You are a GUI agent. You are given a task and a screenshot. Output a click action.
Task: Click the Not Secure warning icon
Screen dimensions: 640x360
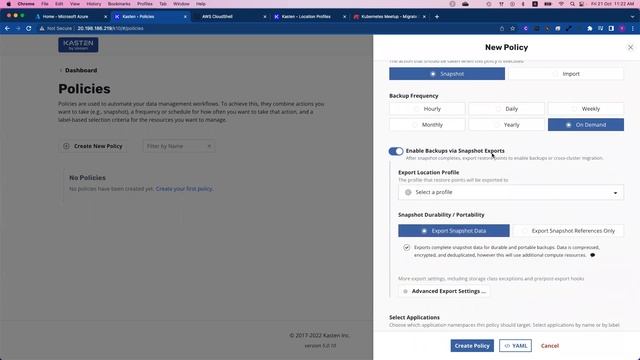tap(42, 29)
